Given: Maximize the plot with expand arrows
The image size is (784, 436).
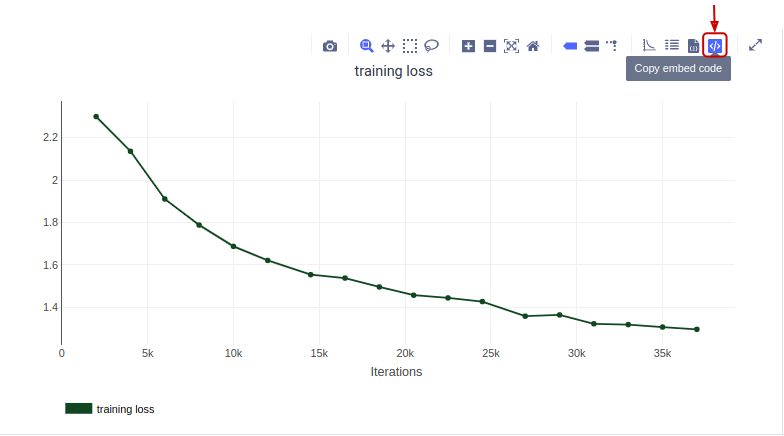Looking at the screenshot, I should pos(756,46).
